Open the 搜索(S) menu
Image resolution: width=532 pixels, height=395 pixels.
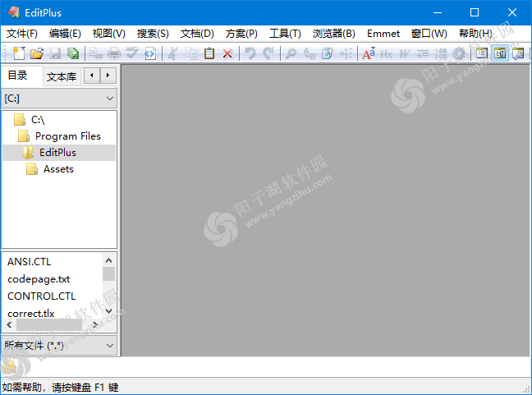point(153,34)
